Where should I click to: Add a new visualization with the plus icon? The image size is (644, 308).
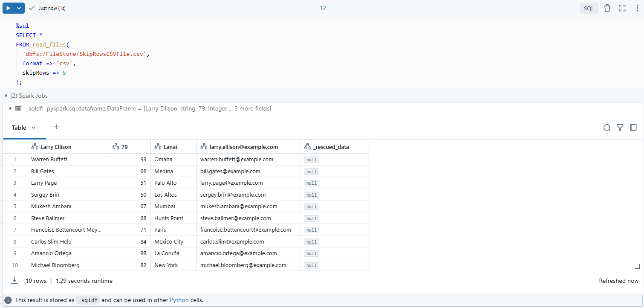pyautogui.click(x=56, y=127)
